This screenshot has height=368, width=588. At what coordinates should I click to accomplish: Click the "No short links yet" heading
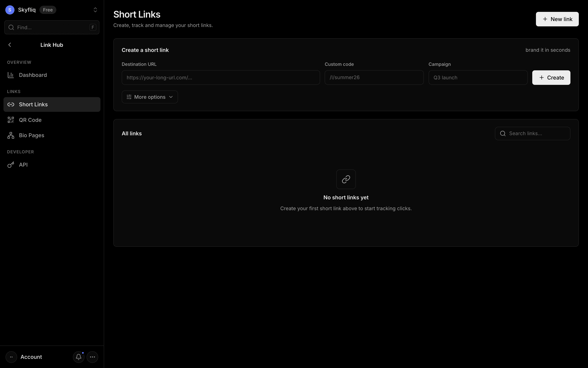[x=346, y=197]
